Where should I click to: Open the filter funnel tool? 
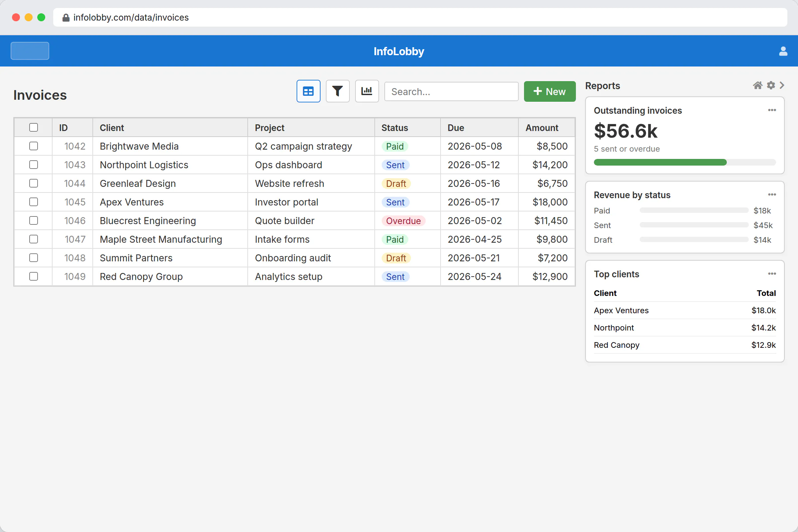[337, 91]
